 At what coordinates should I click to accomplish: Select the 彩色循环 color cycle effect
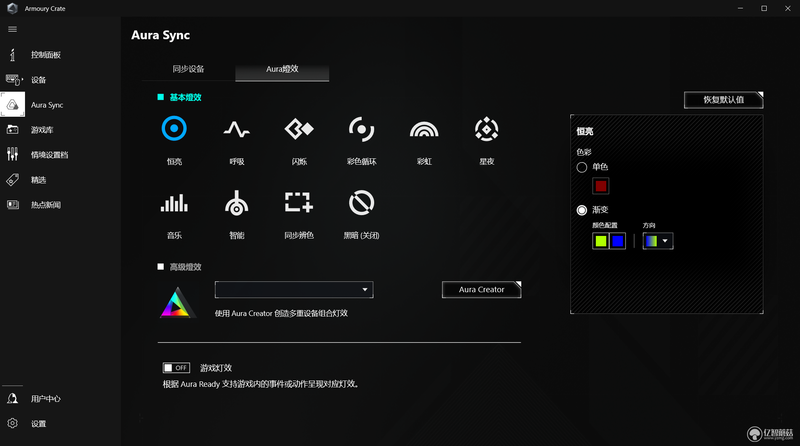click(362, 129)
